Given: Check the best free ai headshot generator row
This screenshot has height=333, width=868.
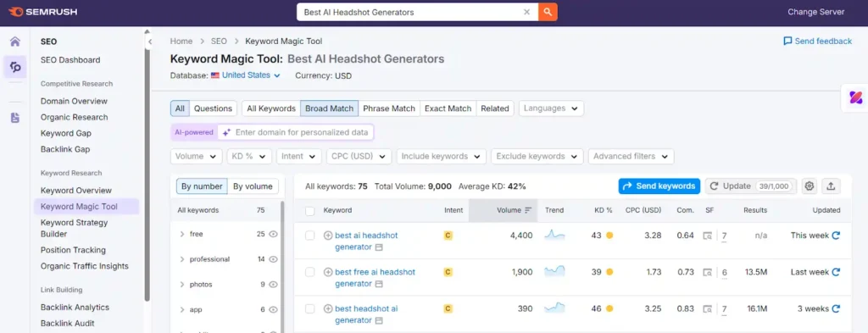Looking at the screenshot, I should coord(310,272).
